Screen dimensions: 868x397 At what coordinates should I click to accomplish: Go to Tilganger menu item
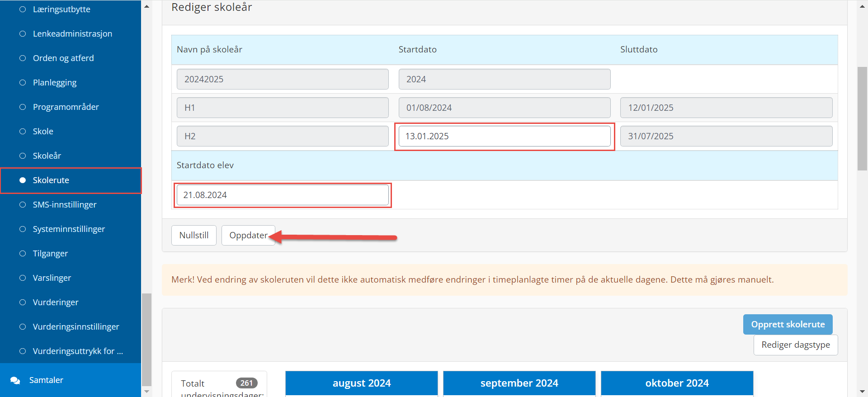(50, 253)
